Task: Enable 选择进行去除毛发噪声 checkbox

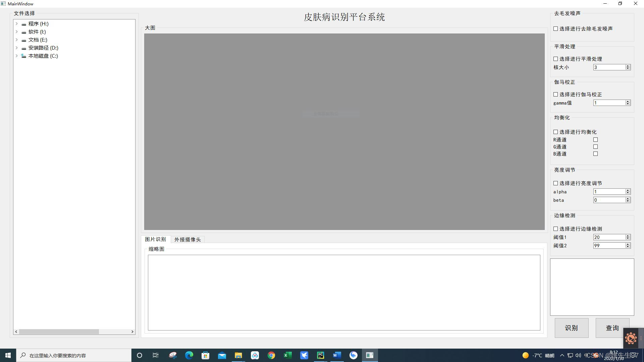Action: click(555, 29)
